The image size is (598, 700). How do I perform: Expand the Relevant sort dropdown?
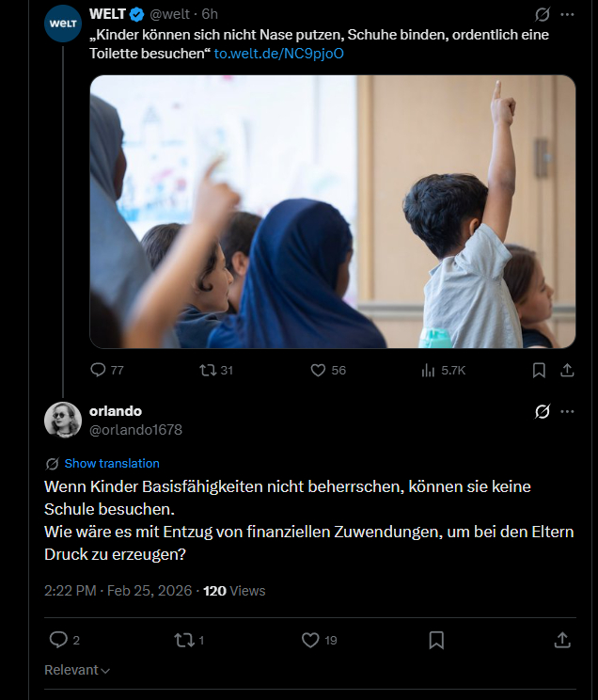click(x=77, y=670)
